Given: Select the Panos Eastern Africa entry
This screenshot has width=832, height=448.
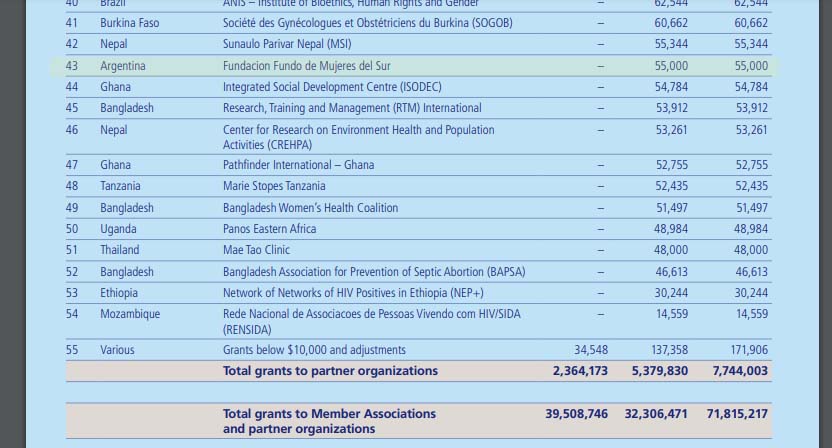Looking at the screenshot, I should coord(269,229).
